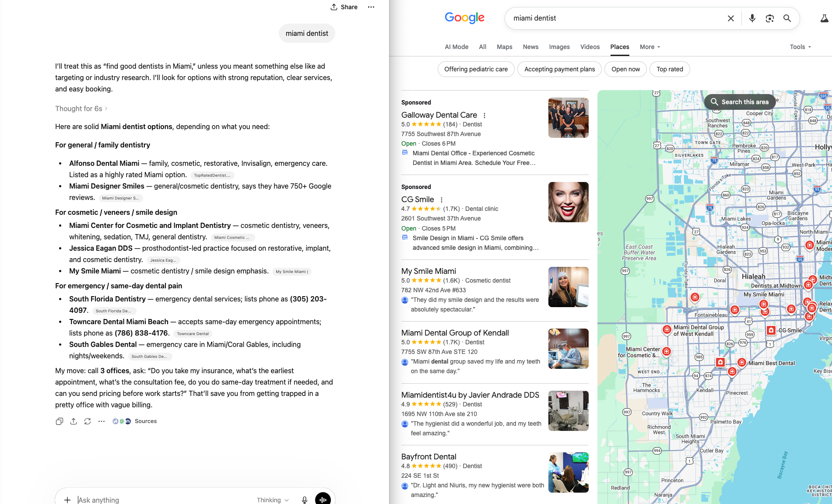Open the Maps tab
Image resolution: width=832 pixels, height=504 pixels.
[x=504, y=47]
